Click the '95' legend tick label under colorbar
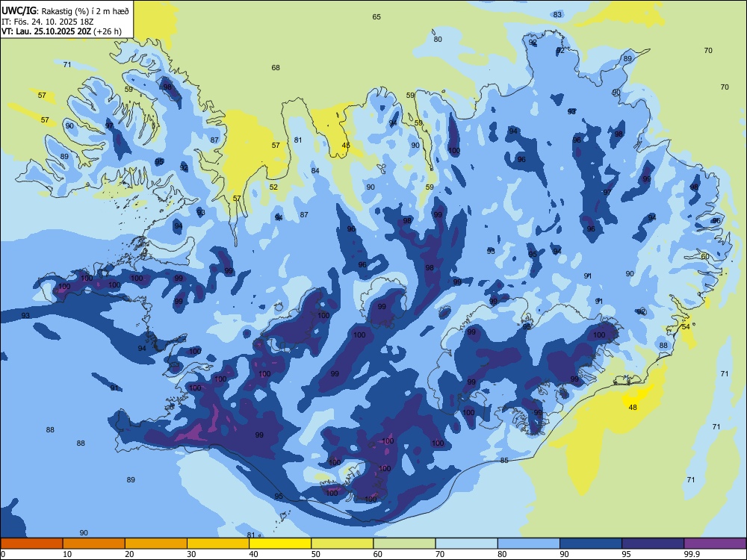This screenshot has height=560, width=747. (x=626, y=554)
